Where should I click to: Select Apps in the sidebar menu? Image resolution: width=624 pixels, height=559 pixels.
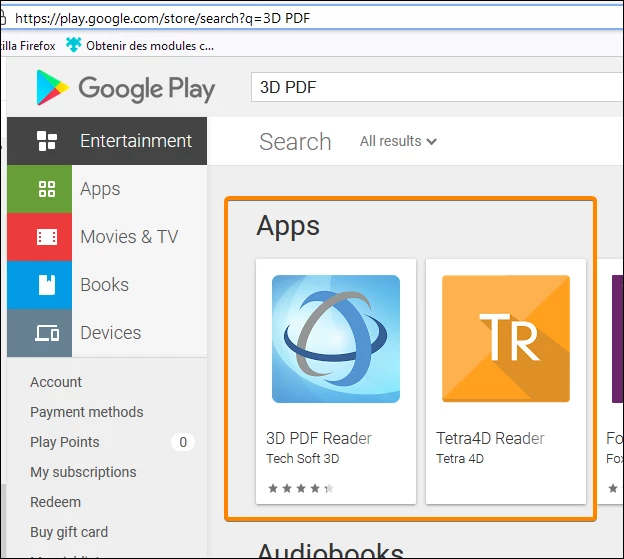107,189
